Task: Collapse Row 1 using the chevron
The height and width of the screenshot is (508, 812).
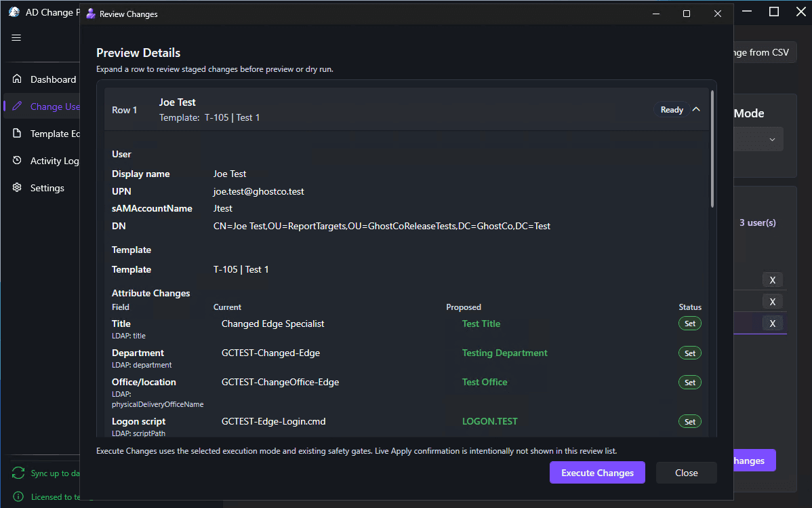Action: coord(697,109)
